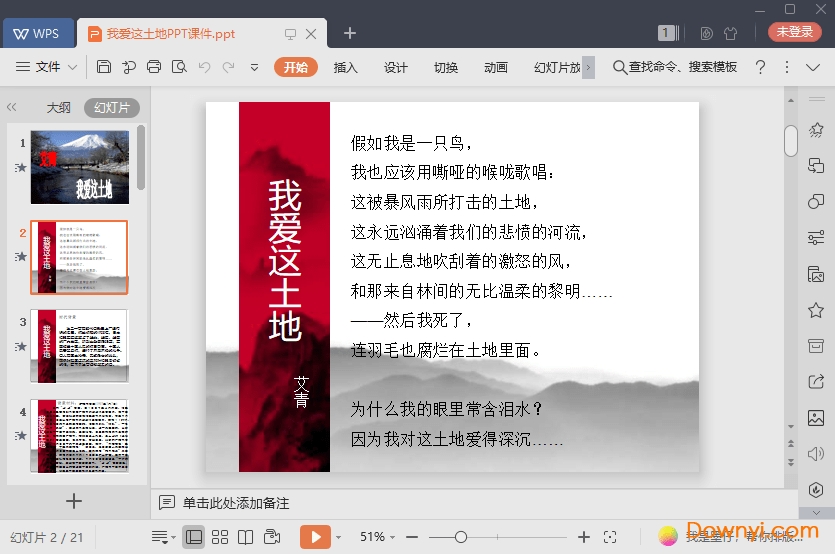Click the notes icon beside 单击此处添加备注
Screen dimensions: 835x554
pos(167,502)
